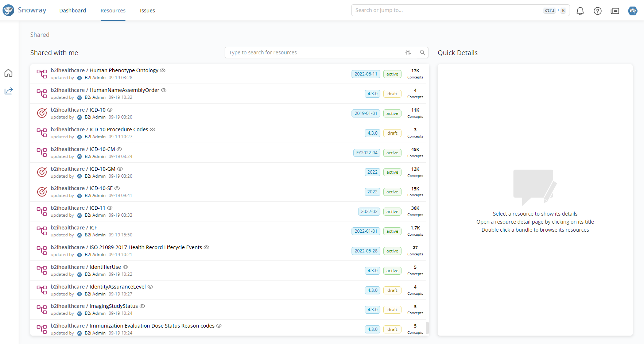This screenshot has width=644, height=344.
Task: Toggle eye icon beside IdentifierUse
Action: point(125,267)
